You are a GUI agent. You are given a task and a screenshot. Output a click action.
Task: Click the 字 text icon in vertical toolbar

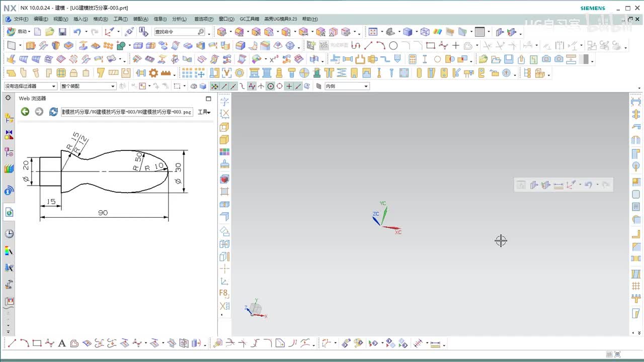[224, 102]
